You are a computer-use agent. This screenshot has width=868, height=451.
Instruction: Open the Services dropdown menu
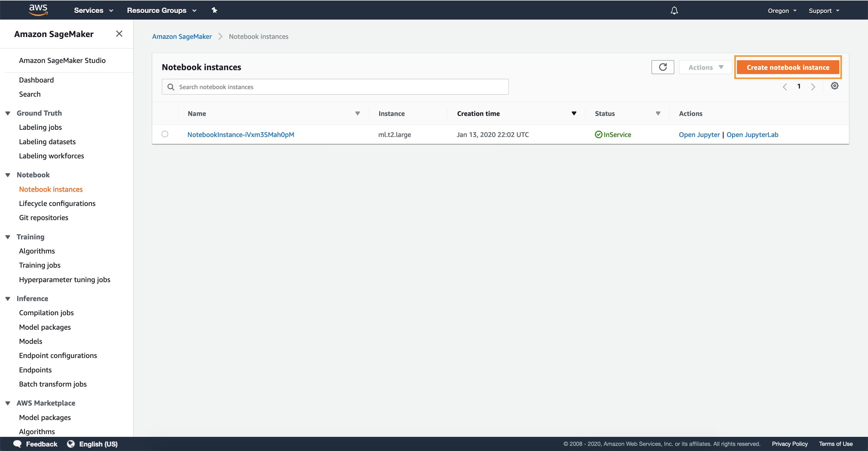[x=93, y=11]
